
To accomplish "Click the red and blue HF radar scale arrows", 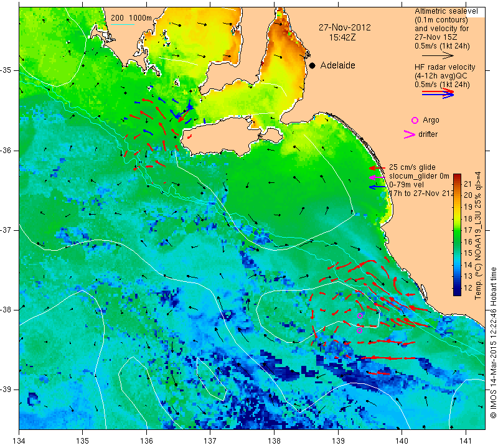I will pos(438,93).
